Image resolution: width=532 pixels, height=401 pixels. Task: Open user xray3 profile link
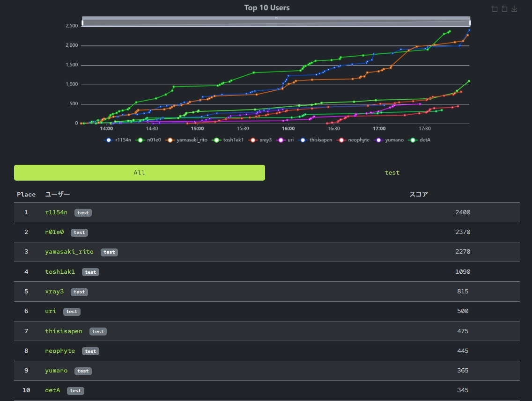54,291
